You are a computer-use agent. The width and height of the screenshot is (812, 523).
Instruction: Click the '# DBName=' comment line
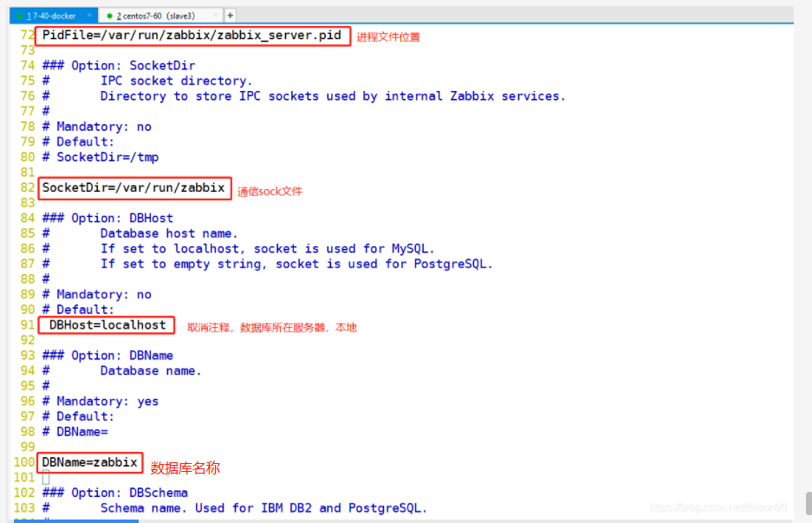(75, 432)
